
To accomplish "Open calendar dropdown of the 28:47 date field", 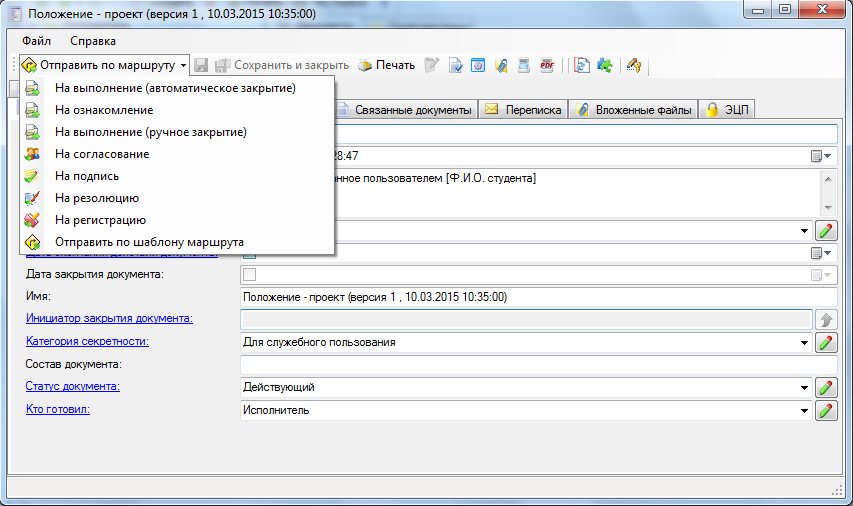I will click(821, 156).
